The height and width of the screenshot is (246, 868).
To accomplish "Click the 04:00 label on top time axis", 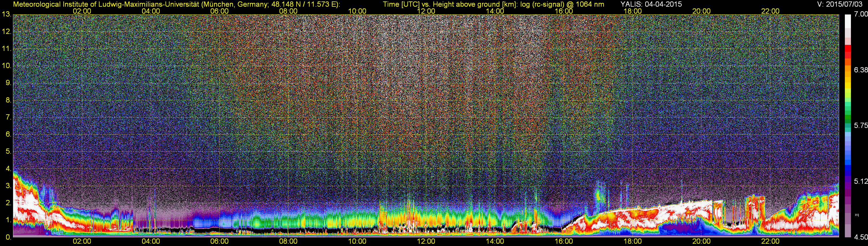I will pos(151,11).
